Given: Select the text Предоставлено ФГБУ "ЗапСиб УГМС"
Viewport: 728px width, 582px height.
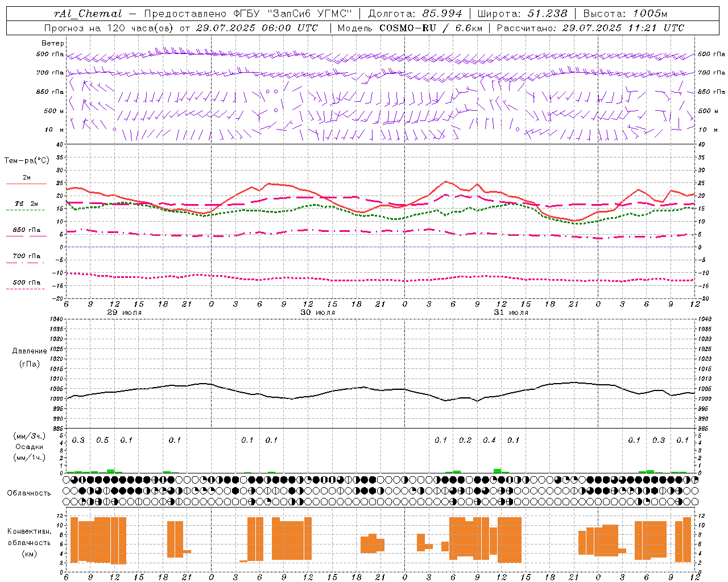Looking at the screenshot, I should (x=248, y=14).
